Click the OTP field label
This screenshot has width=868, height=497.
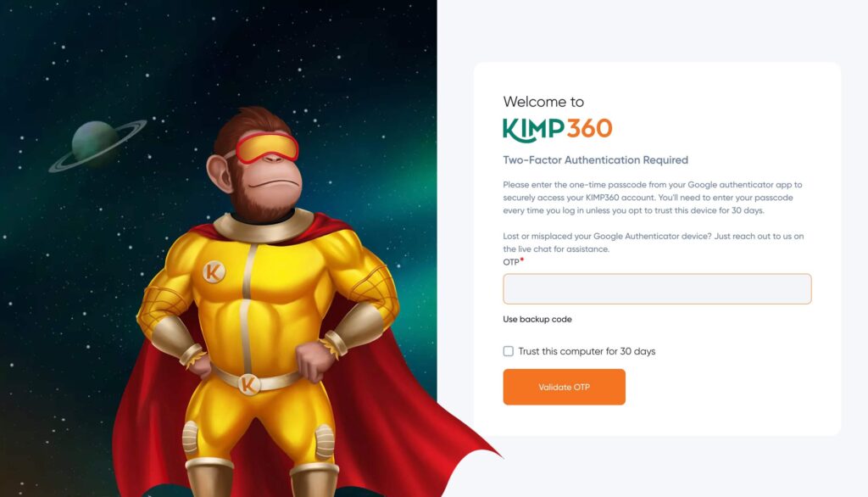point(511,262)
